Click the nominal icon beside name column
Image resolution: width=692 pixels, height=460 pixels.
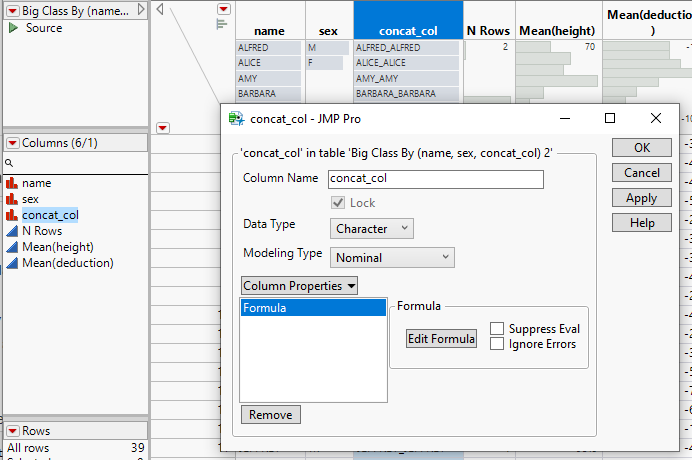(12, 183)
